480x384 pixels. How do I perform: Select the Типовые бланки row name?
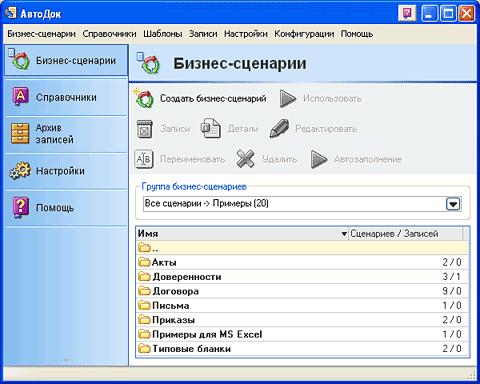192,349
